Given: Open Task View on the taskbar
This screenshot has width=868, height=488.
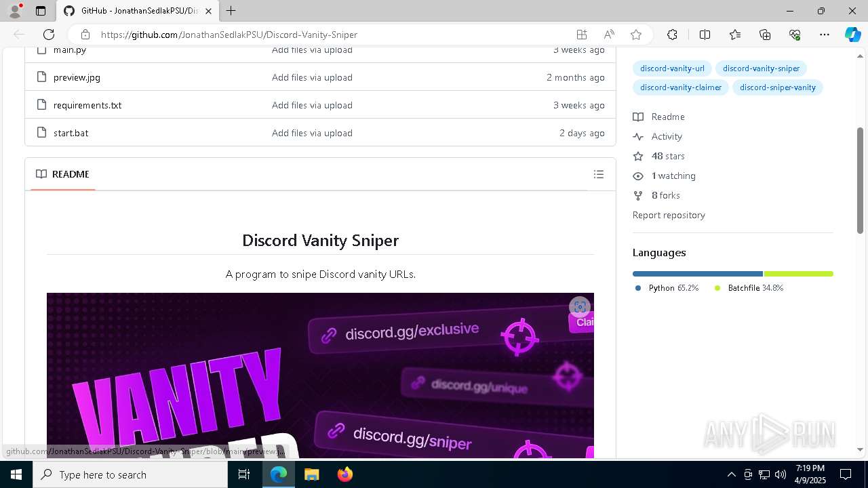Looking at the screenshot, I should (x=244, y=474).
